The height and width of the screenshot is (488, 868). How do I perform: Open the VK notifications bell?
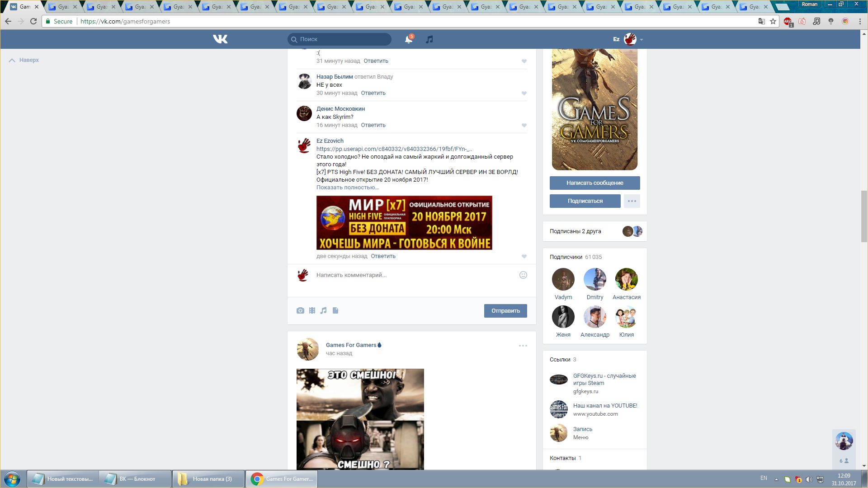point(408,39)
